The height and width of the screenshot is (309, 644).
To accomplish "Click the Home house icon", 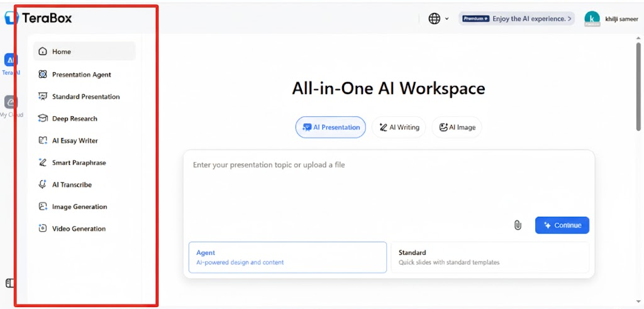I will (43, 51).
